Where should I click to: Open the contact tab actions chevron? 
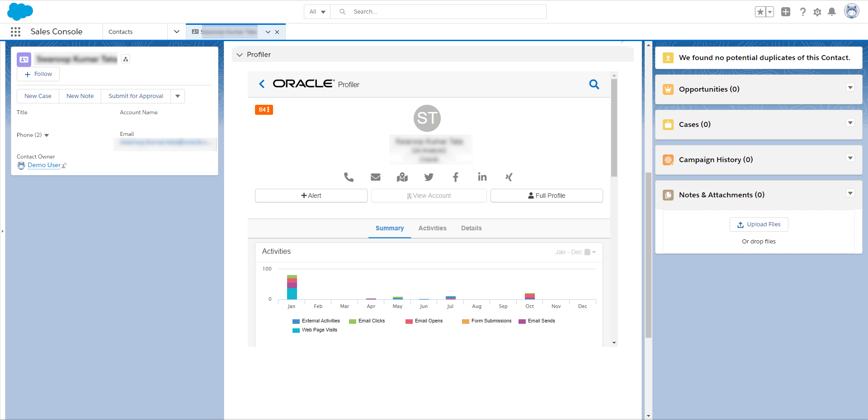(x=268, y=32)
